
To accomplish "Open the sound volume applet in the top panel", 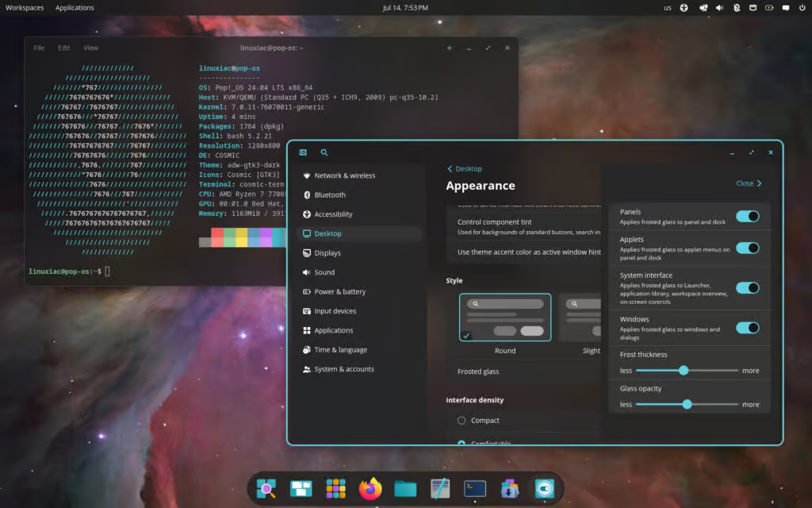I will tap(719, 8).
